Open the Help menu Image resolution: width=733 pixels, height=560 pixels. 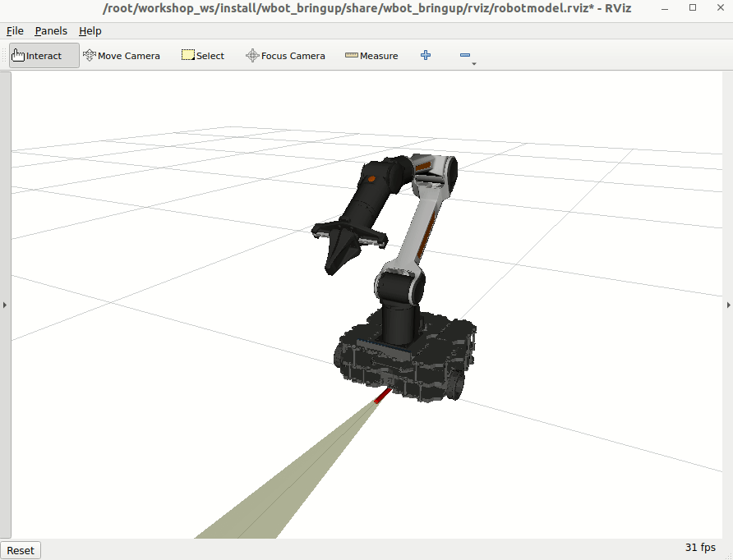(x=90, y=30)
